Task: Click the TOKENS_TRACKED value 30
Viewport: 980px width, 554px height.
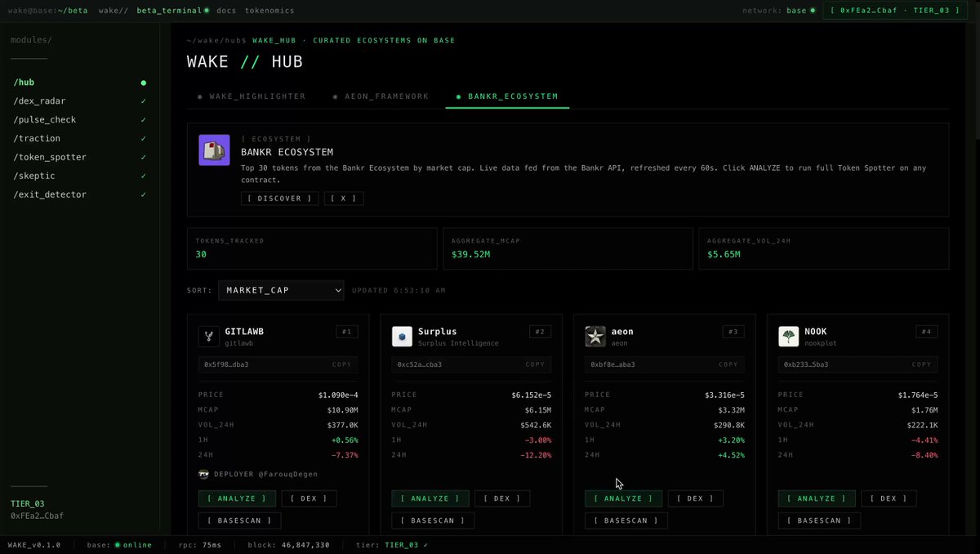Action: 201,255
